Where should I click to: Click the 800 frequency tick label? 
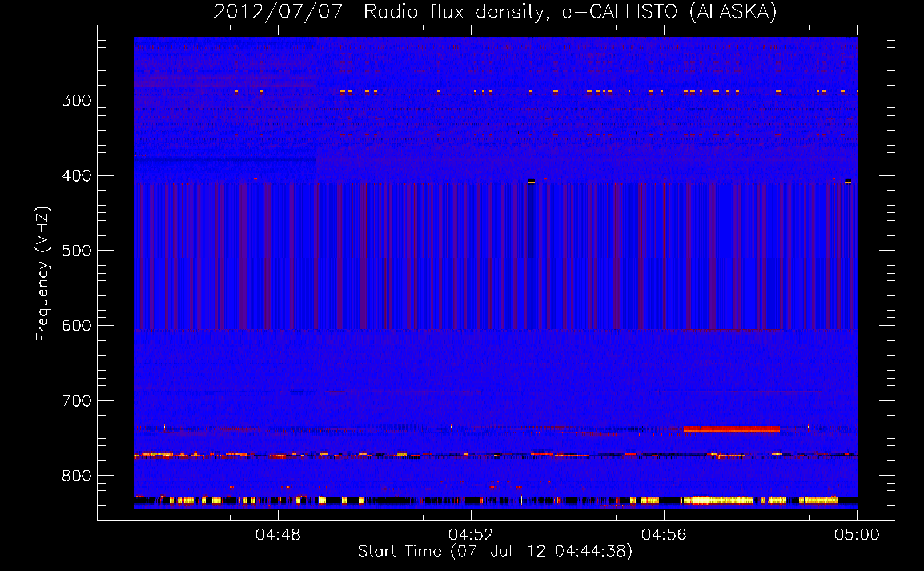click(x=77, y=476)
